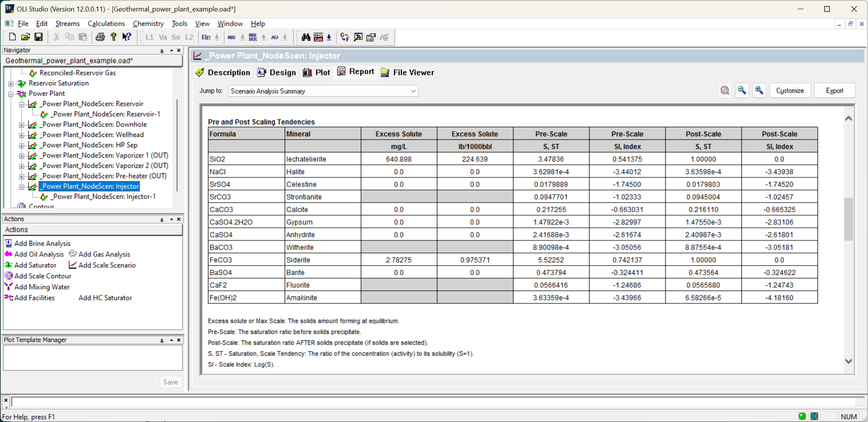
Task: Click the Siderite mineral cell
Action: click(x=322, y=260)
